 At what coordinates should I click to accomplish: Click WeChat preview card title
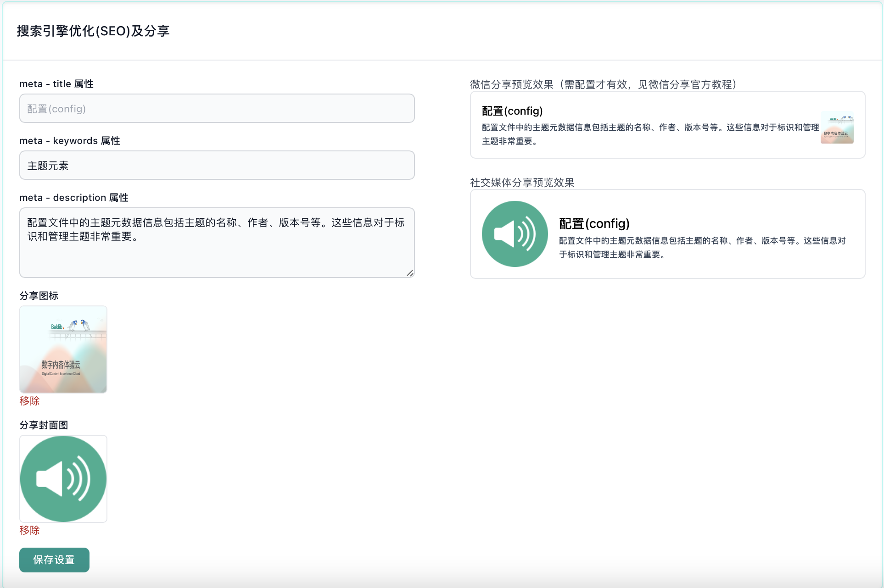click(x=512, y=111)
